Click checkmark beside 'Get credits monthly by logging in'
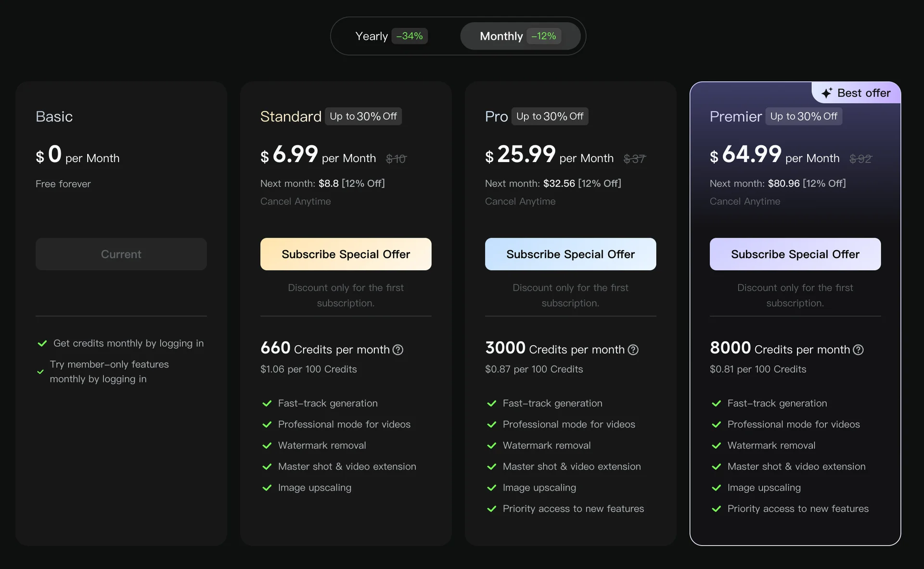924x569 pixels. [x=42, y=343]
